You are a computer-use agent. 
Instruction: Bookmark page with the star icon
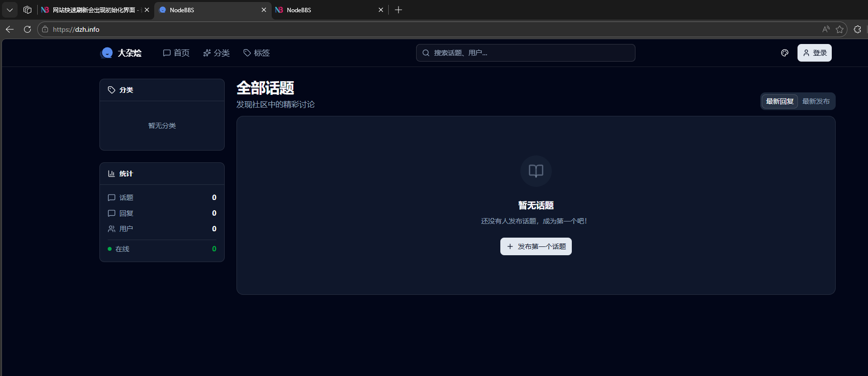840,29
